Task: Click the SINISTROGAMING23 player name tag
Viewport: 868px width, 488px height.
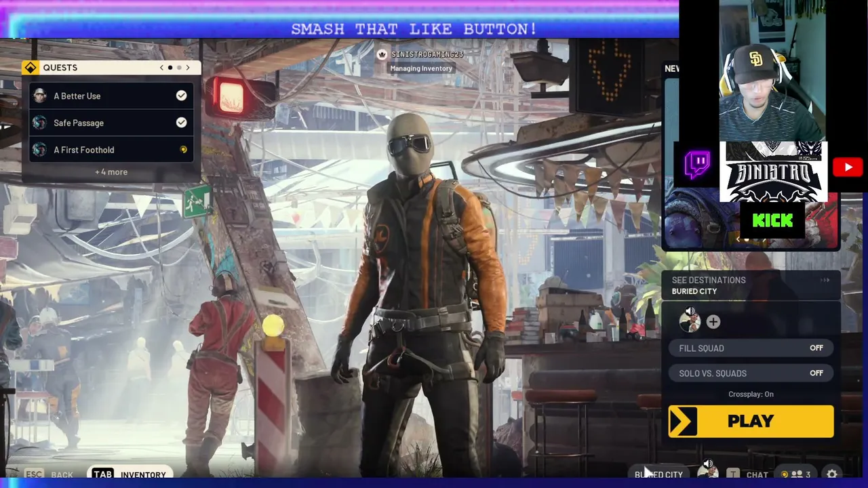Action: pos(427,54)
